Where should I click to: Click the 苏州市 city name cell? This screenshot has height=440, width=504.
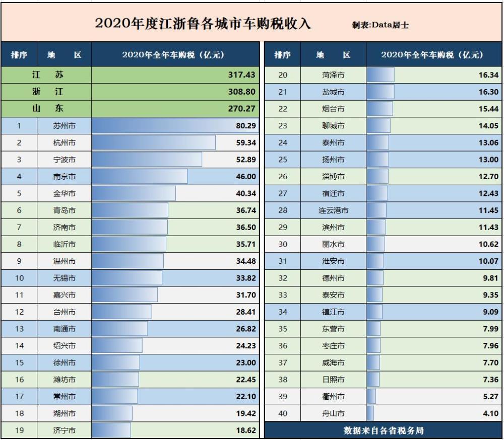tap(65, 125)
